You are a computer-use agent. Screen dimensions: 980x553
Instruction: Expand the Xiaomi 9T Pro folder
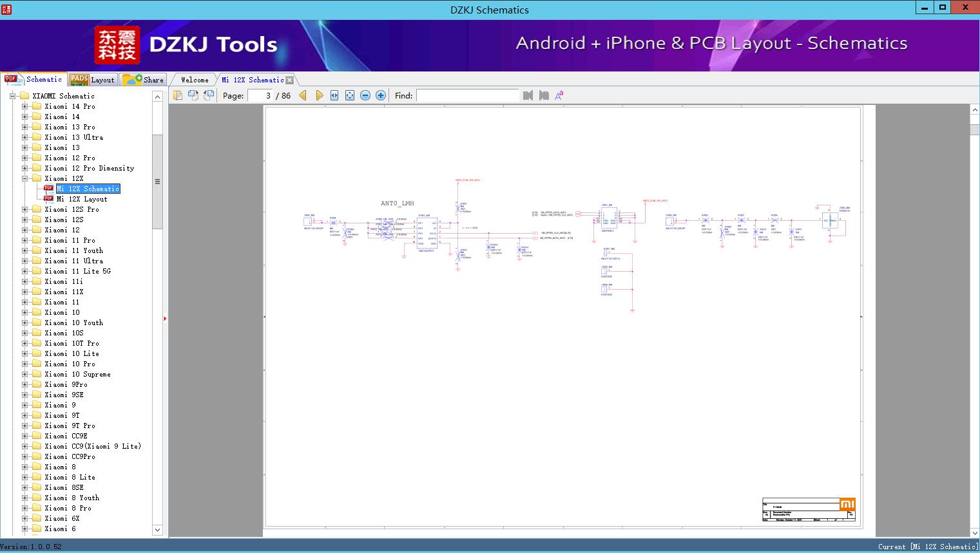[x=24, y=426]
